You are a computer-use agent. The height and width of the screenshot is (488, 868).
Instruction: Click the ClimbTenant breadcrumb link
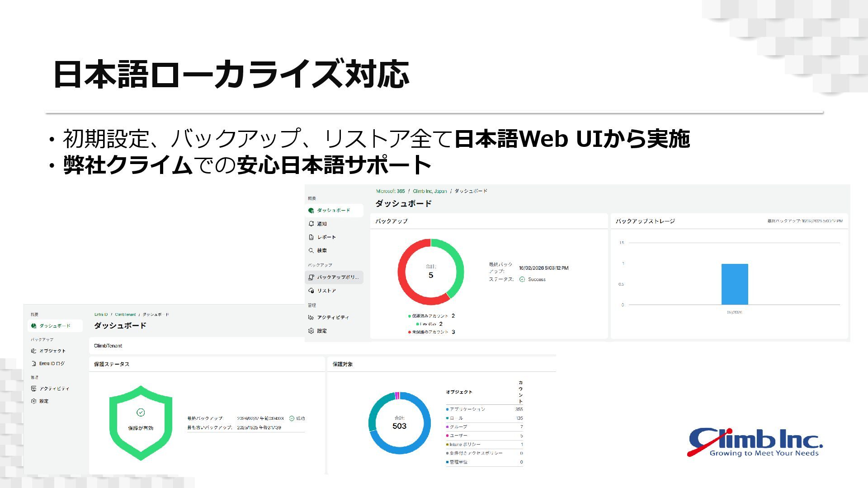click(125, 314)
